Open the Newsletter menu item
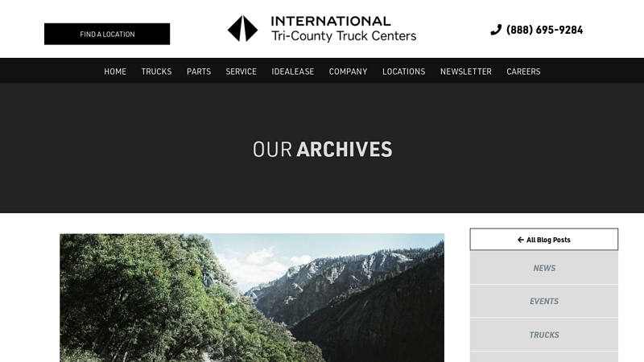The width and height of the screenshot is (644, 362). (466, 72)
